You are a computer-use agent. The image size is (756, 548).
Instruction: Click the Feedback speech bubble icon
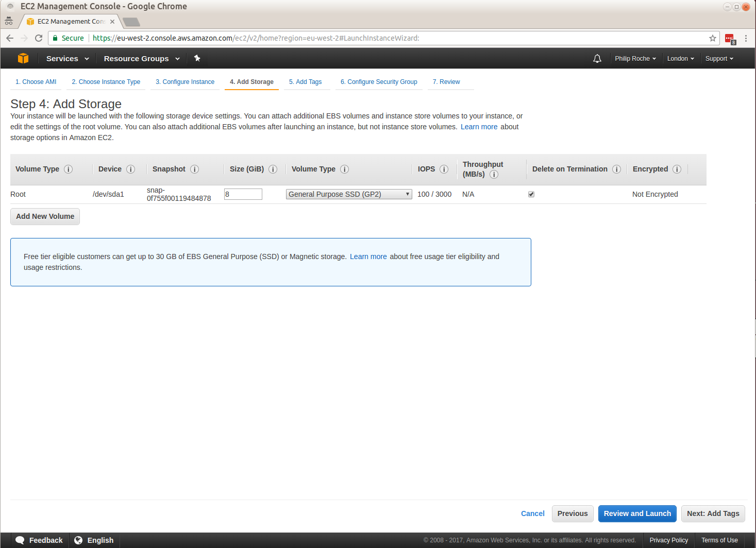(x=20, y=540)
